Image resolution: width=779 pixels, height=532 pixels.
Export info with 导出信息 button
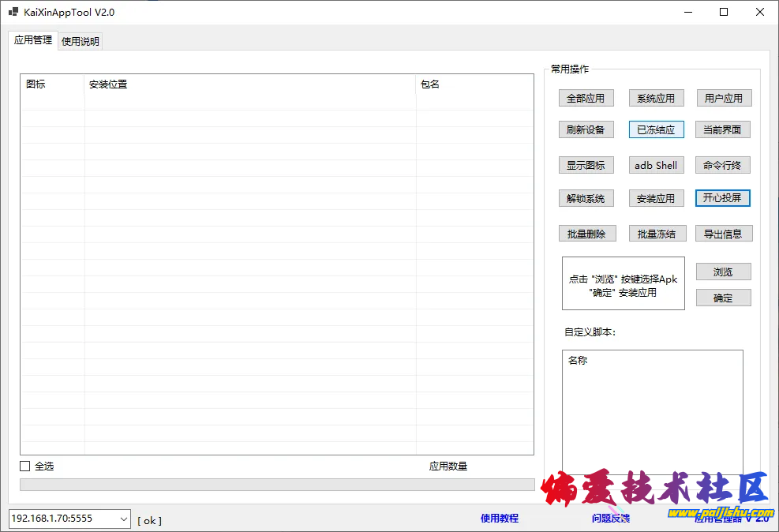coord(723,234)
